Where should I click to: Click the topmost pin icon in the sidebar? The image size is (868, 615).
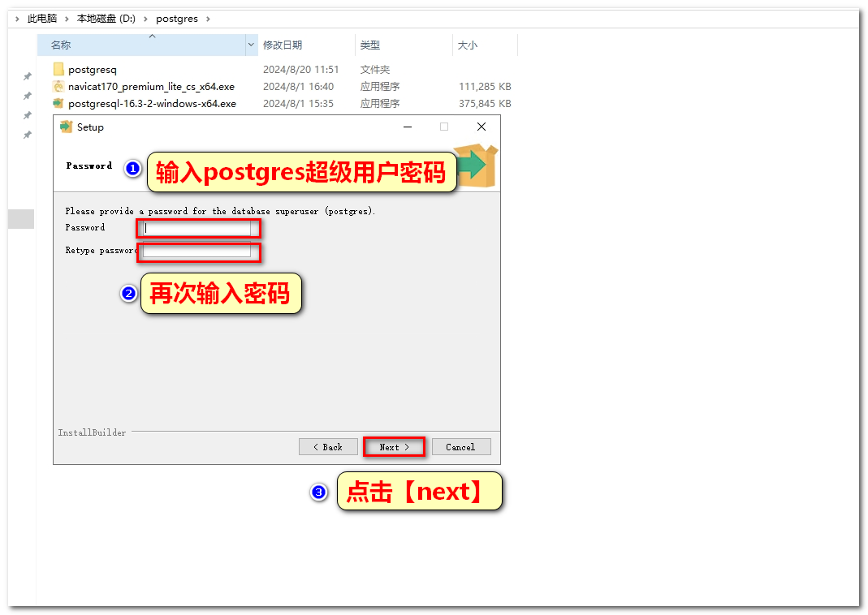(x=27, y=76)
